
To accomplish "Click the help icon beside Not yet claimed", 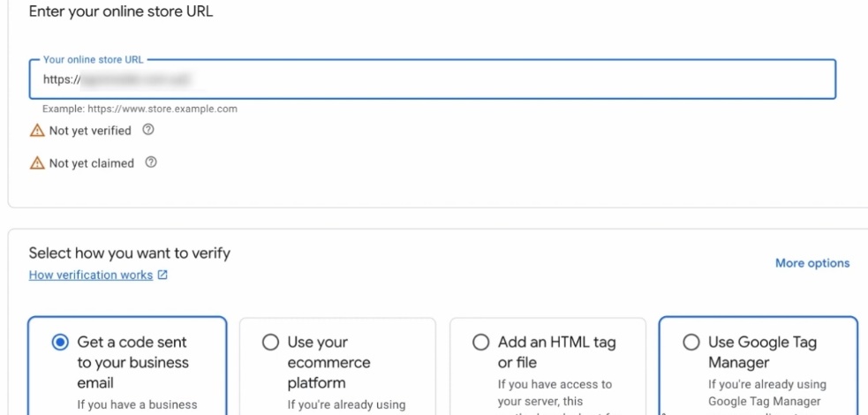I will (152, 162).
